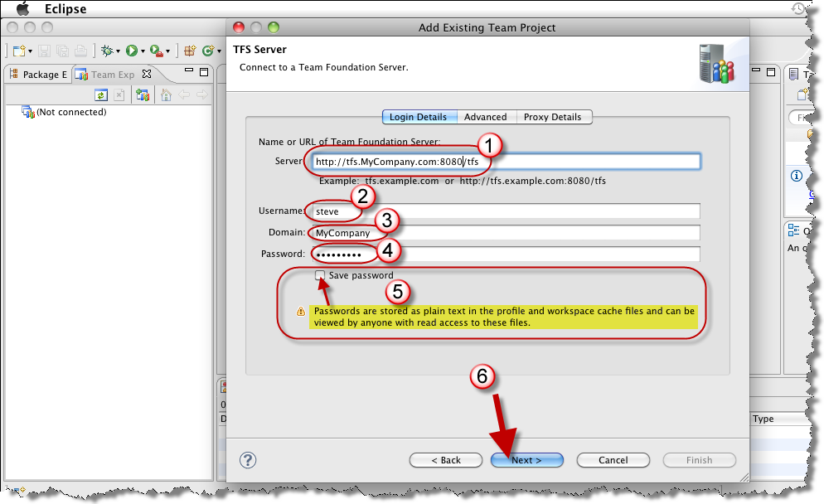The width and height of the screenshot is (824, 504).
Task: Switch to the Package Explorer tab
Action: point(38,75)
